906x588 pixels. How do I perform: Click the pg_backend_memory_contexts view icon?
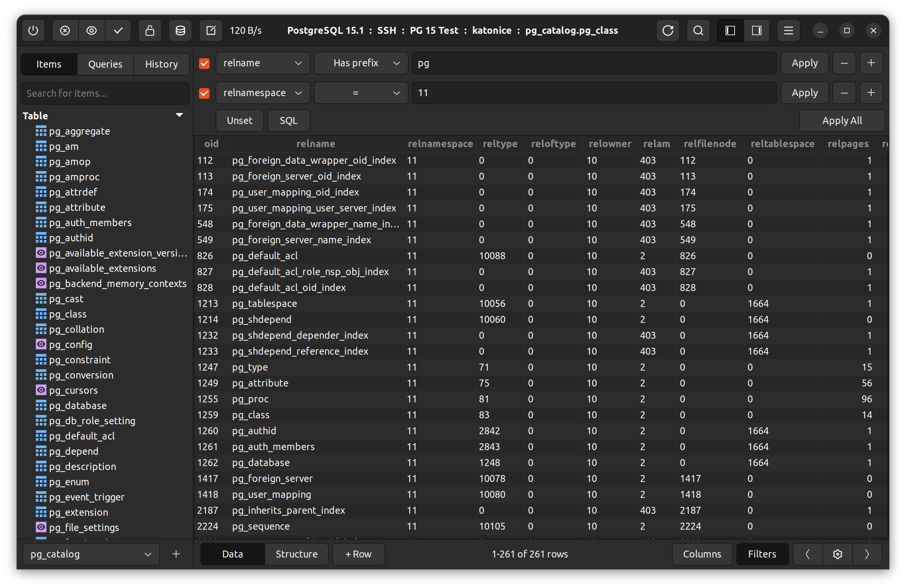[41, 283]
